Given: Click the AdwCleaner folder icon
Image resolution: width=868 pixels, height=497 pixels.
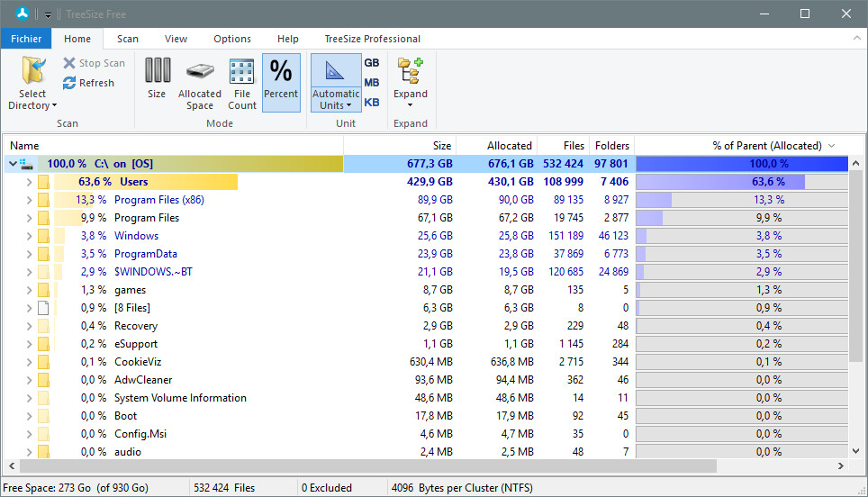Looking at the screenshot, I should click(x=44, y=380).
